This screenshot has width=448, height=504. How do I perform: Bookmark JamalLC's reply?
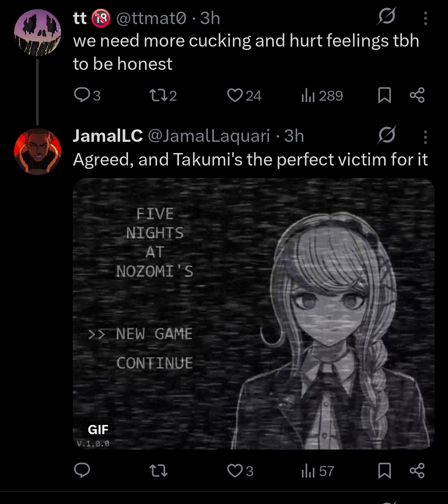click(x=384, y=471)
